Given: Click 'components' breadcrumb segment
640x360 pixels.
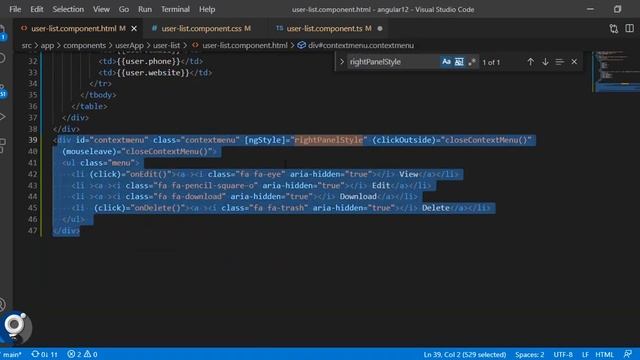Looking at the screenshot, I should [84, 45].
